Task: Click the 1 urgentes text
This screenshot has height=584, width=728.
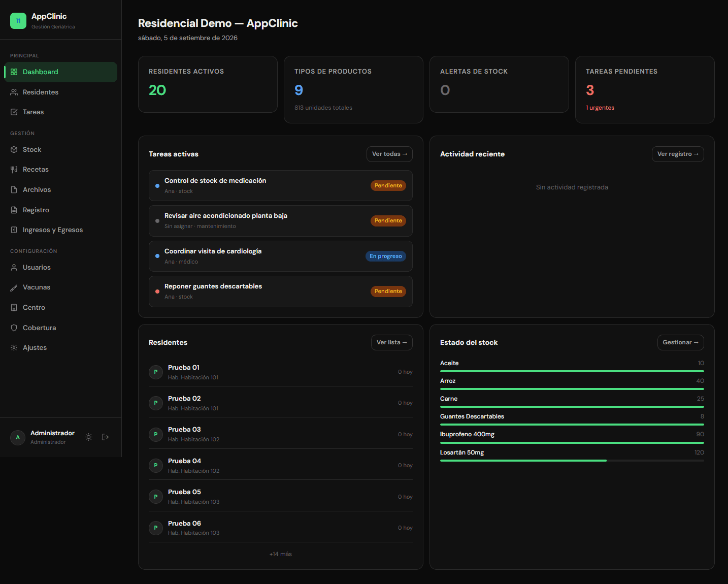Action: [x=600, y=108]
